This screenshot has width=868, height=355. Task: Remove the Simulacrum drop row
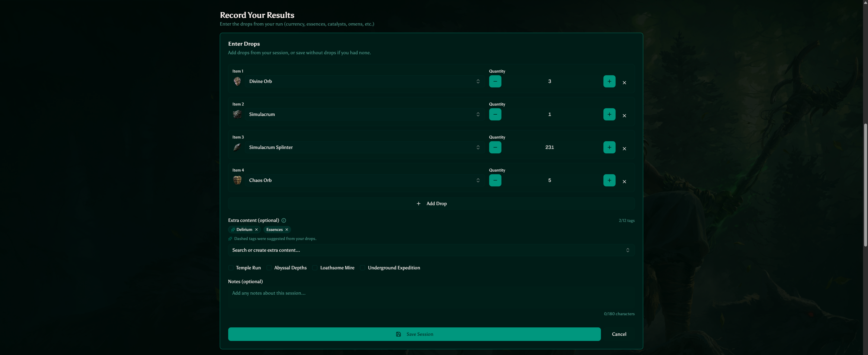(x=624, y=116)
